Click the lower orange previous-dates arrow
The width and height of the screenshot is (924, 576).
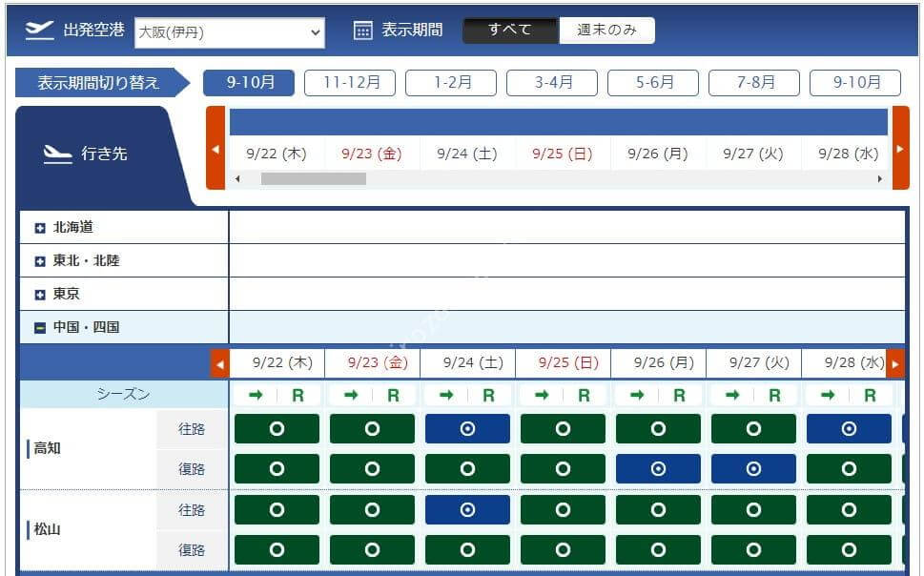click(x=220, y=363)
